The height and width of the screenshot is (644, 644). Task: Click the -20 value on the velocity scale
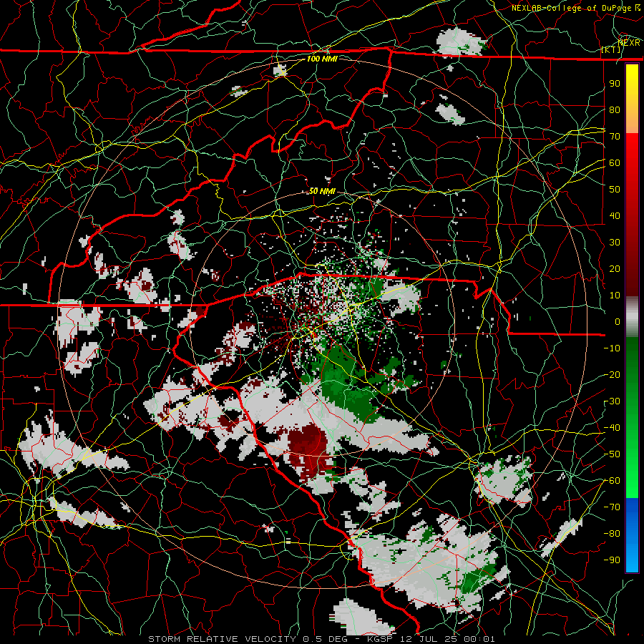tap(612, 374)
